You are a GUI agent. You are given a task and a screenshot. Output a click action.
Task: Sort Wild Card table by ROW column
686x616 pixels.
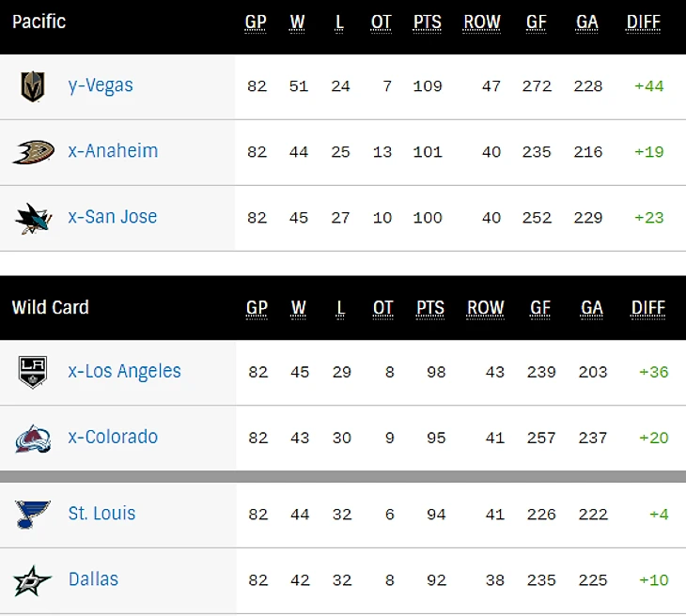pyautogui.click(x=486, y=308)
